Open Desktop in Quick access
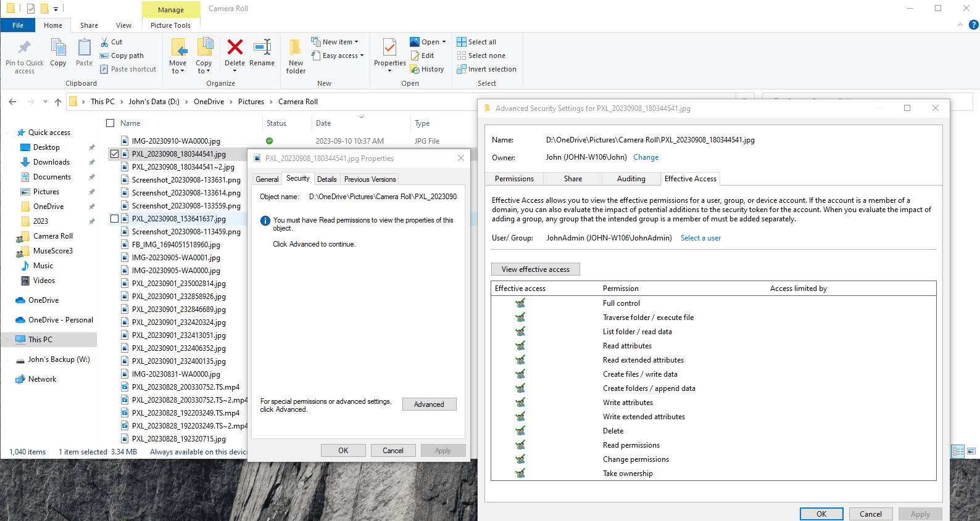Screen dimensions: 980x521 [46, 147]
